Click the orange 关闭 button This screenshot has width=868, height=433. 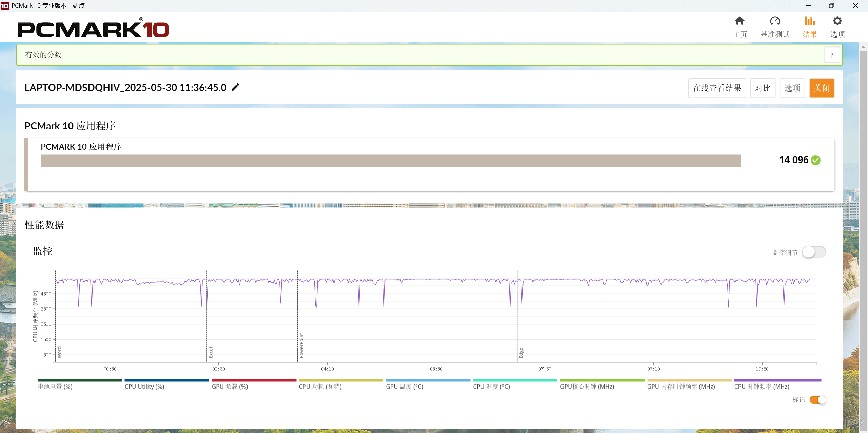pyautogui.click(x=822, y=88)
